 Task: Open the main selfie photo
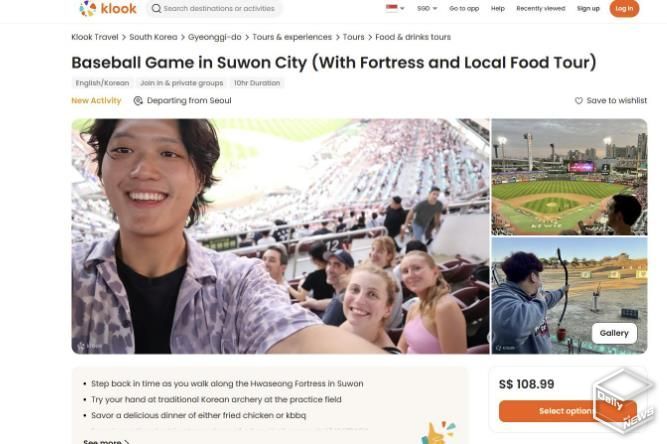point(280,236)
